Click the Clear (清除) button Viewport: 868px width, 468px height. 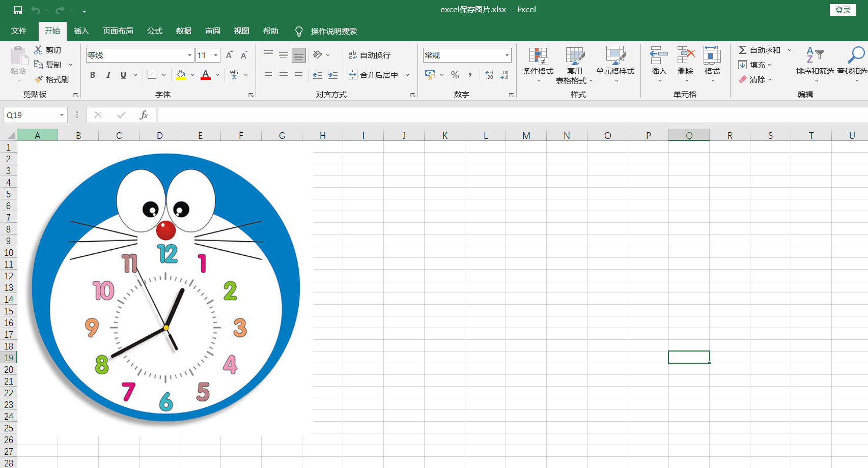752,79
